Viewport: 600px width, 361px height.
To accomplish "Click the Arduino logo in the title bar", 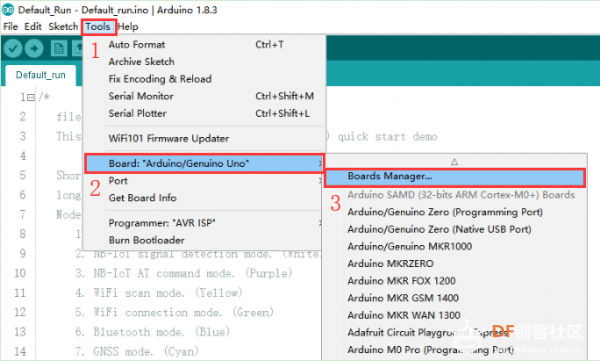I will tap(8, 10).
